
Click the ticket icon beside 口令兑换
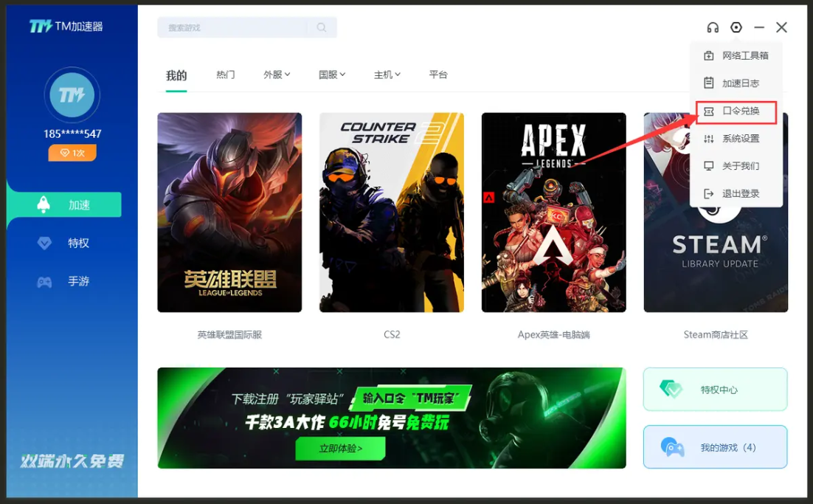coord(709,111)
